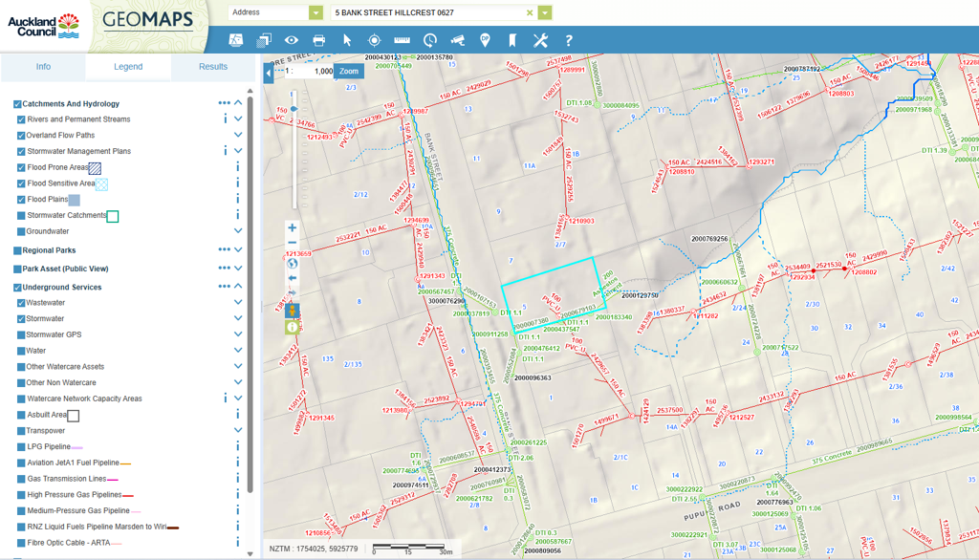
Task: Click the print map icon
Action: [319, 40]
